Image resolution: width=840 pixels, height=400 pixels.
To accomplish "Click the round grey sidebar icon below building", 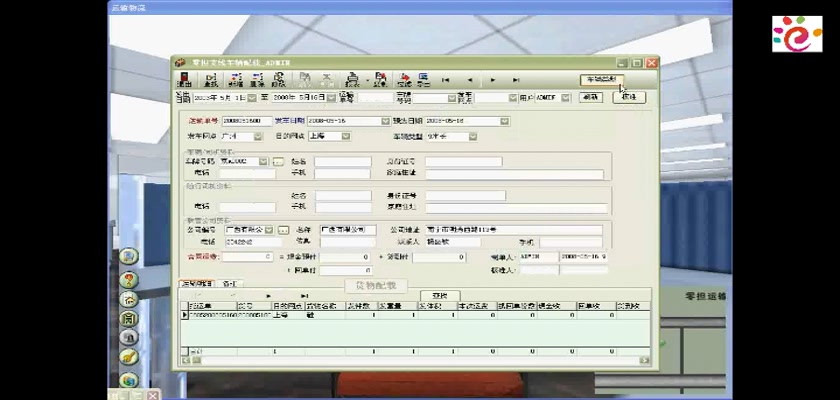I will click(x=129, y=337).
